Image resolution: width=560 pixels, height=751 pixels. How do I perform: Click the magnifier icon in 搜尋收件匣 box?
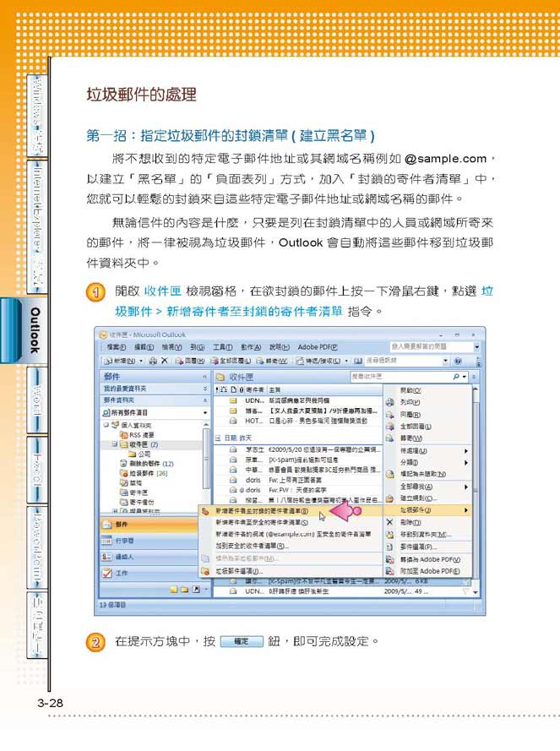click(456, 377)
